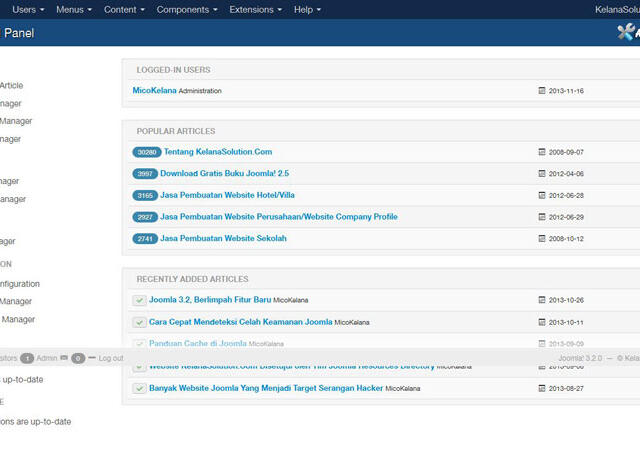Click the Joomla! 3.2.0 version text

(x=580, y=358)
